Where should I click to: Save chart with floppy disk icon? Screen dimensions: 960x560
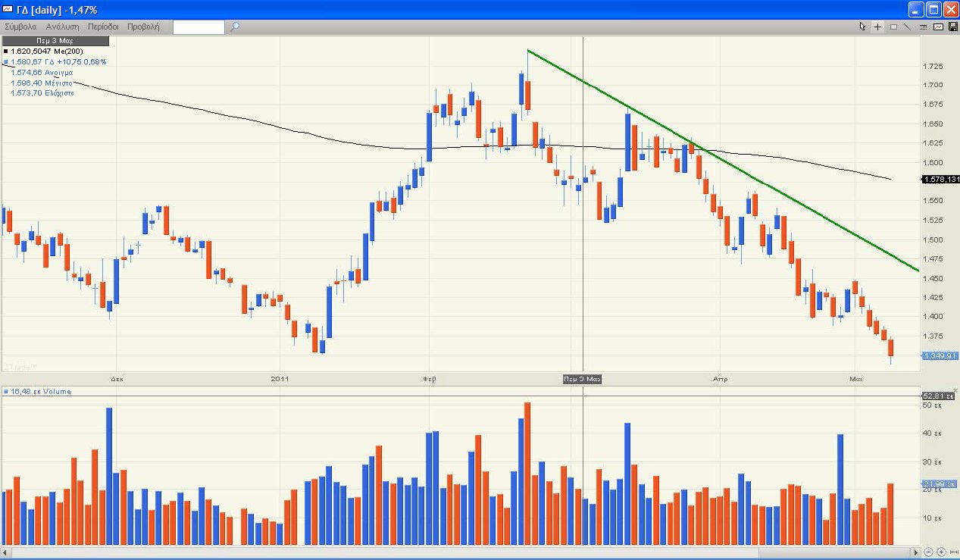click(952, 27)
